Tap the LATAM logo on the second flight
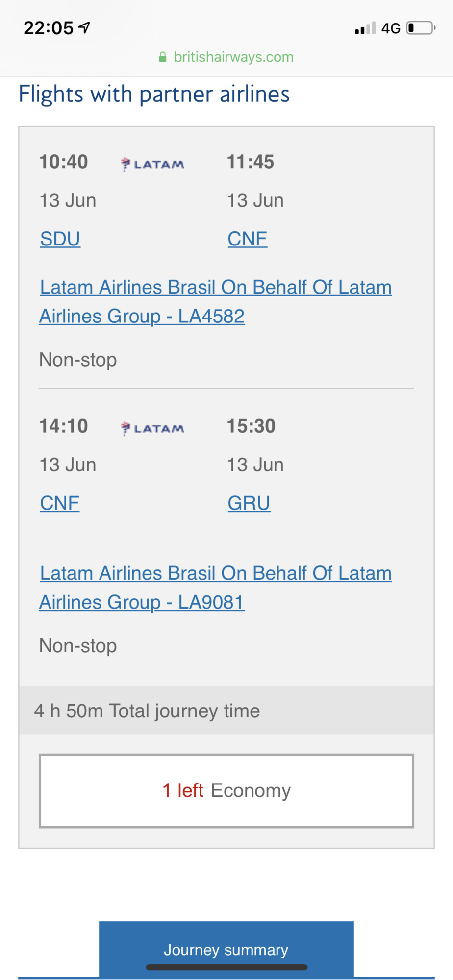Viewport: 453px width, 980px height. coord(152,429)
